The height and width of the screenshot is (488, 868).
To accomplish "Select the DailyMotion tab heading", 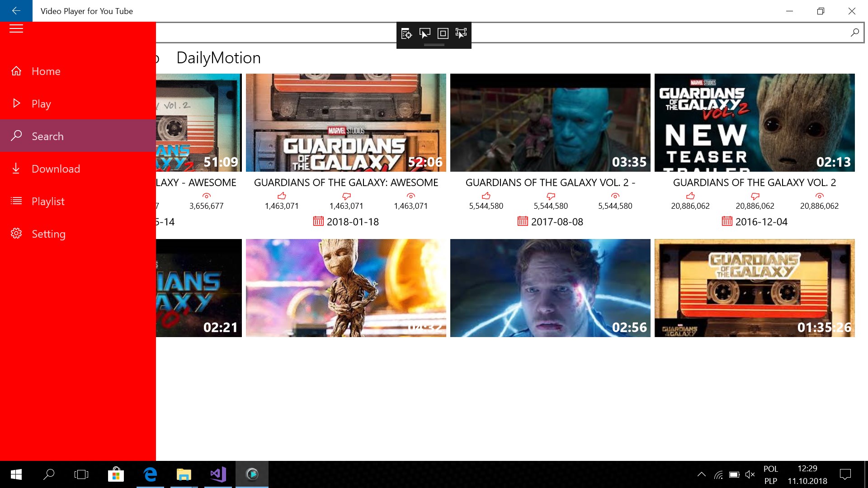I will click(218, 58).
